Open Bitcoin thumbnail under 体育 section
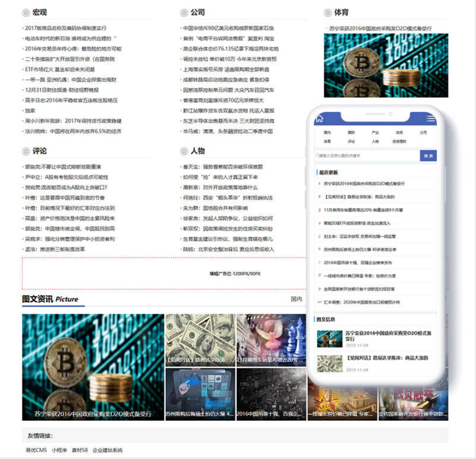The width and height of the screenshot is (476, 459). point(386,65)
